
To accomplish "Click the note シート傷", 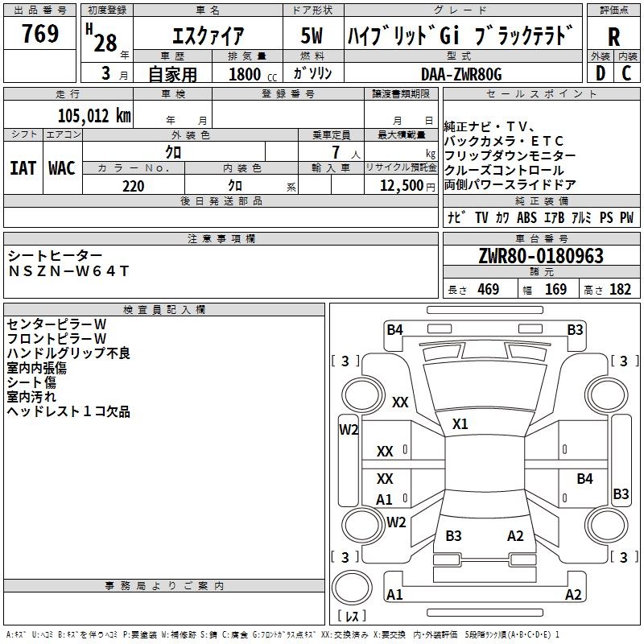I will (31, 382).
